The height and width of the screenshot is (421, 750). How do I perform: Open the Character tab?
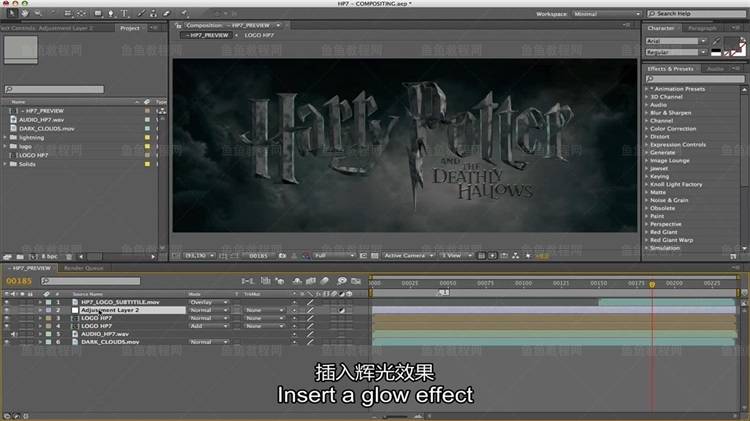[661, 28]
